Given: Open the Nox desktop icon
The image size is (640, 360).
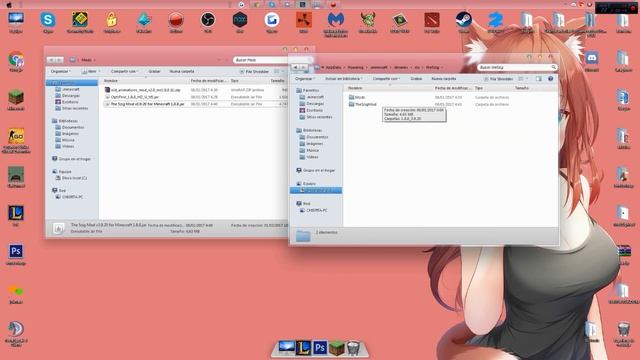Looking at the screenshot, I should [240, 20].
